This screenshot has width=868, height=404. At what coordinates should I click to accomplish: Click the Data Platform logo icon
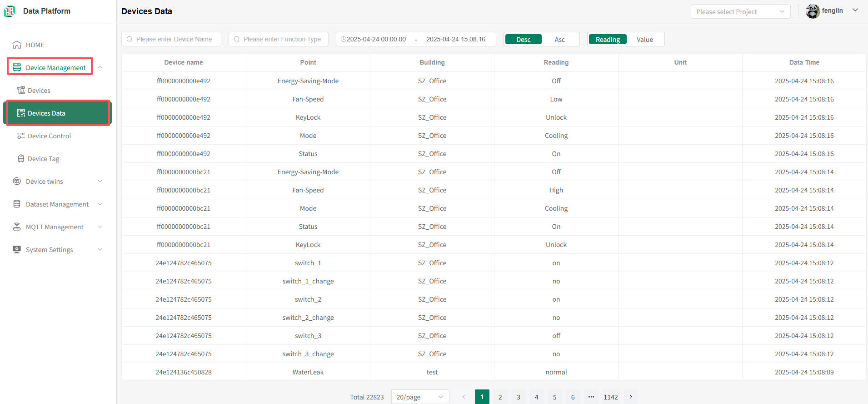point(10,11)
